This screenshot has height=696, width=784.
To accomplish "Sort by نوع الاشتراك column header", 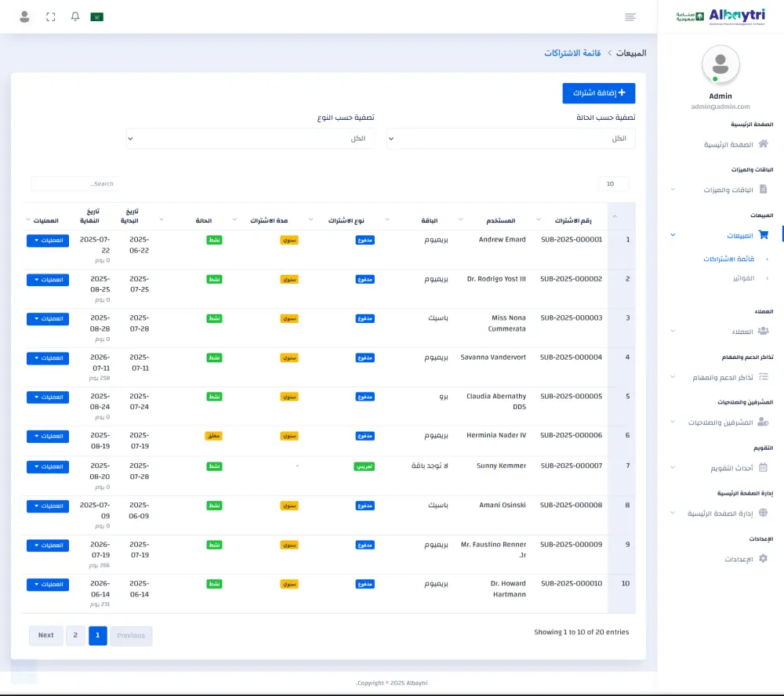I will pyautogui.click(x=346, y=220).
